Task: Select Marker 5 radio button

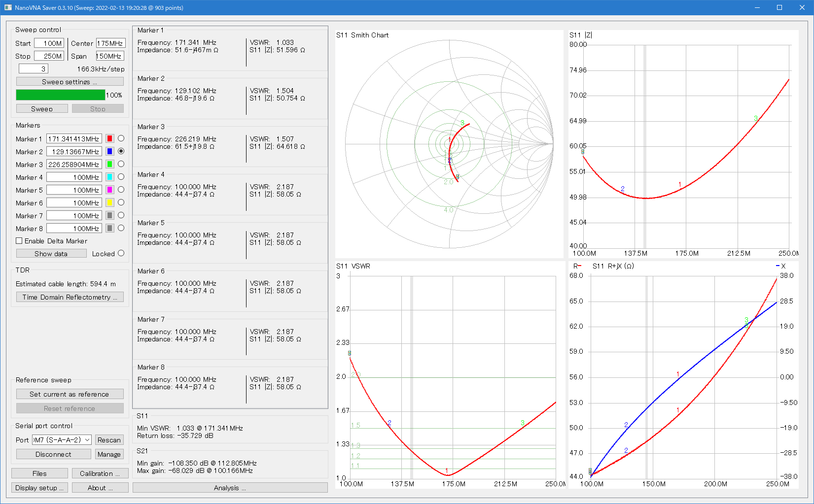Action: [x=121, y=190]
